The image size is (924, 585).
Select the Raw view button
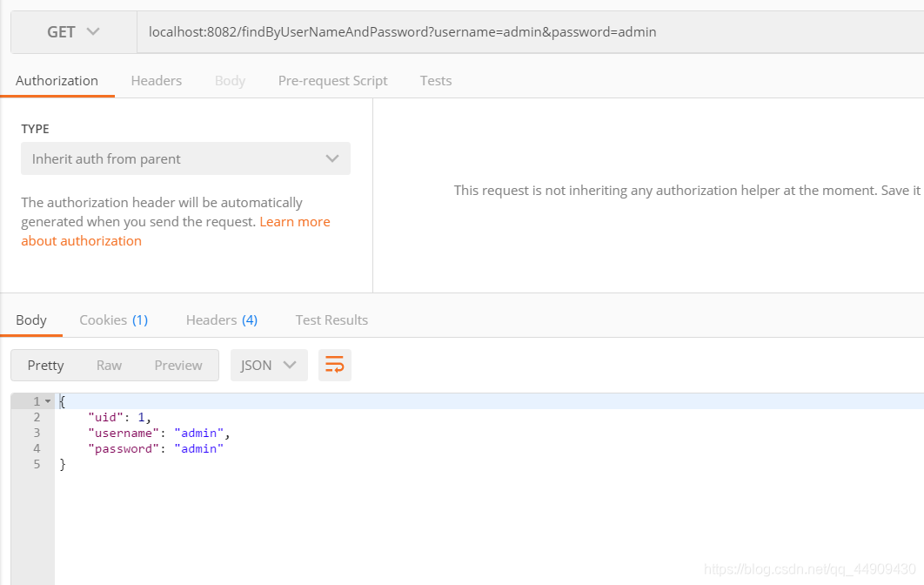[109, 365]
